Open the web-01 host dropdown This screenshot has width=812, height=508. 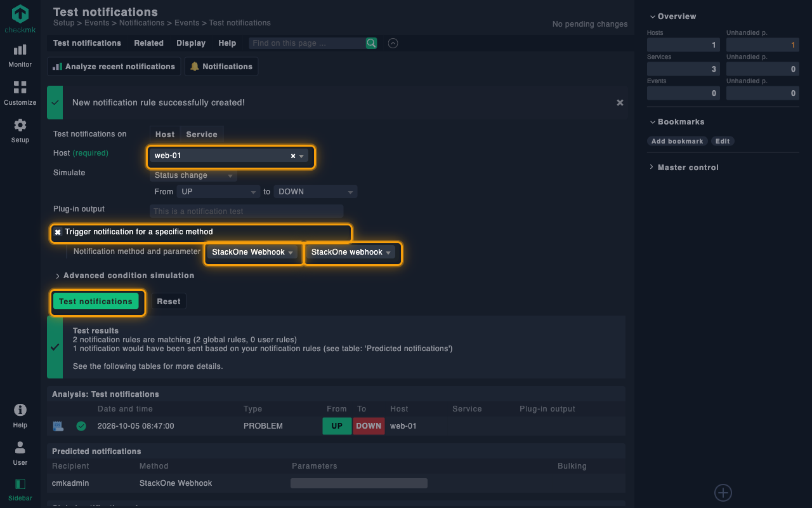point(229,156)
